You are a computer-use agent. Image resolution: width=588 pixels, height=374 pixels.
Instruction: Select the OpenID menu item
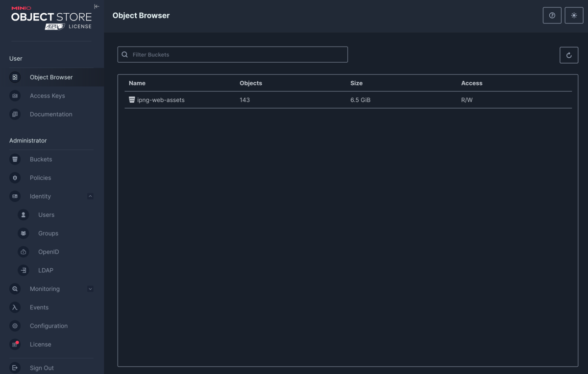coord(49,252)
